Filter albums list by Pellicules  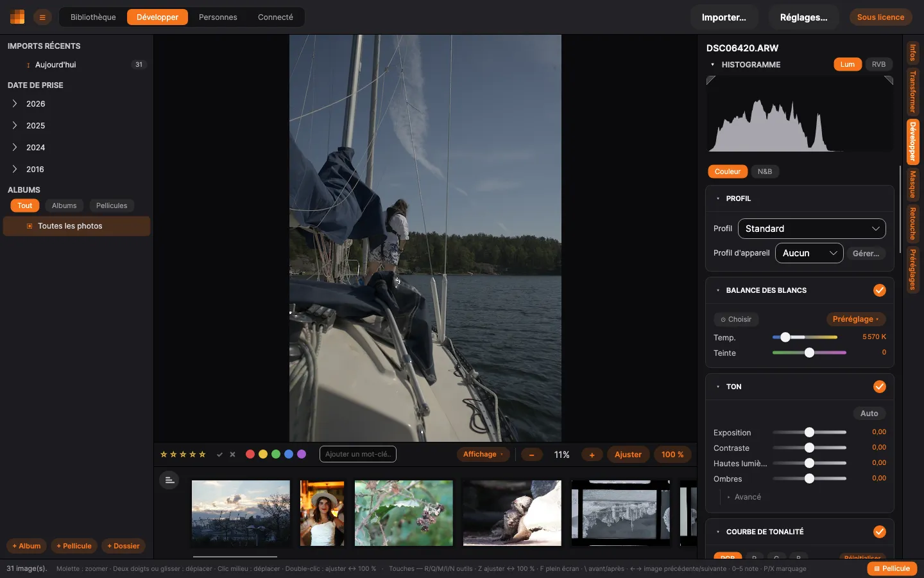(112, 206)
